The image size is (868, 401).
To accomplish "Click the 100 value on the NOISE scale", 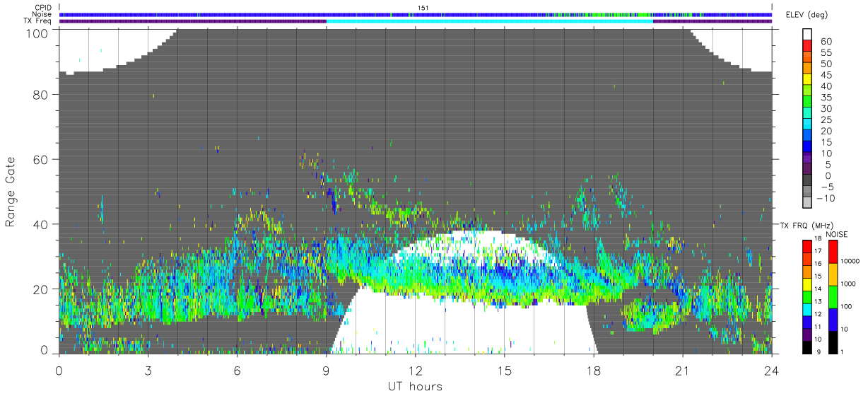I will 846,307.
